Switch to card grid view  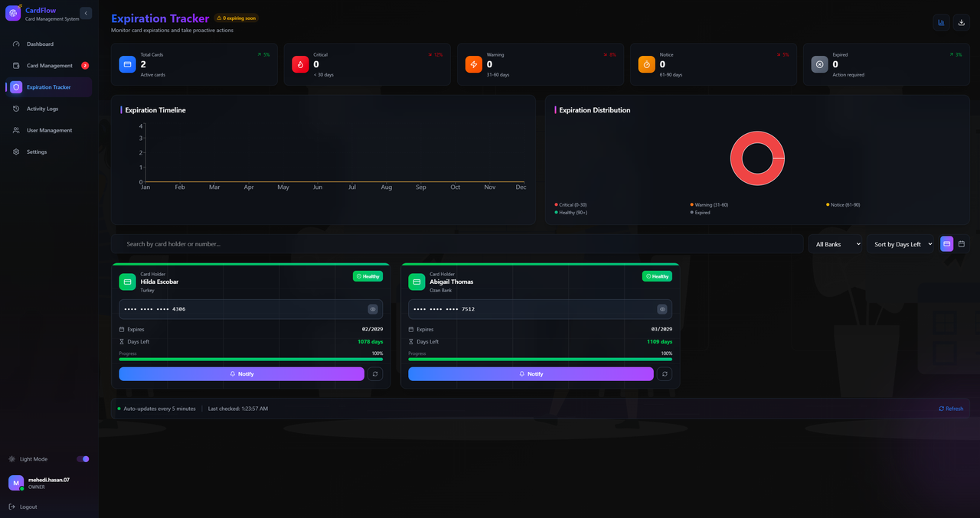click(947, 244)
